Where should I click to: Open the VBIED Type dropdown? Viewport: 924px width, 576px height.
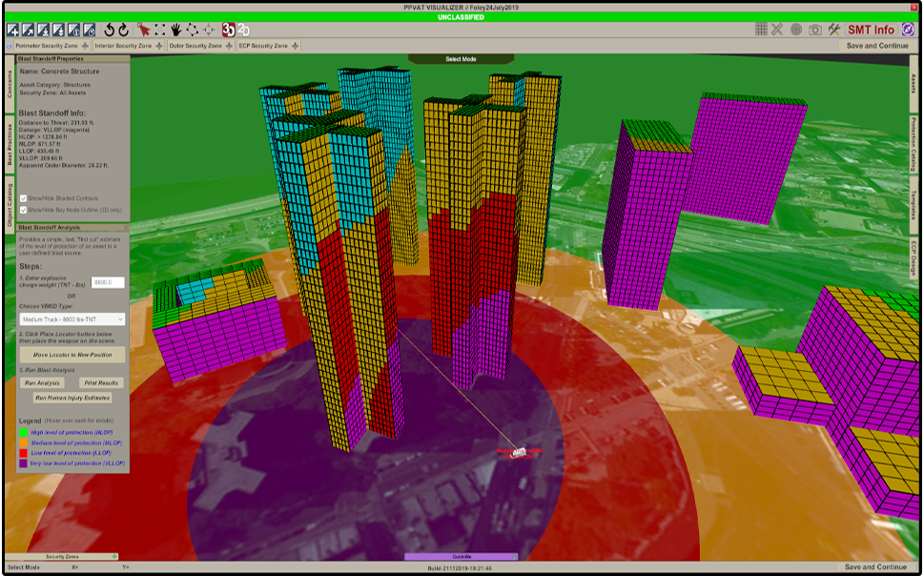pyautogui.click(x=72, y=319)
